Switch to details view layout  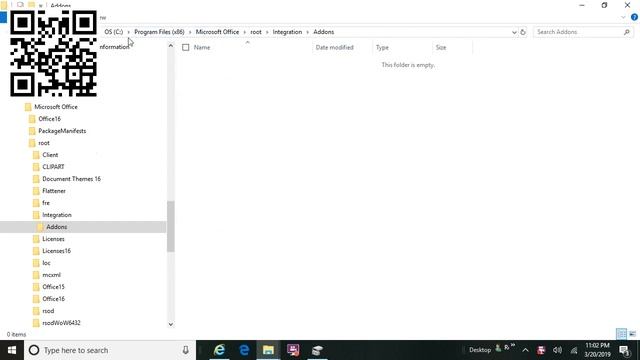pyautogui.click(x=621, y=334)
